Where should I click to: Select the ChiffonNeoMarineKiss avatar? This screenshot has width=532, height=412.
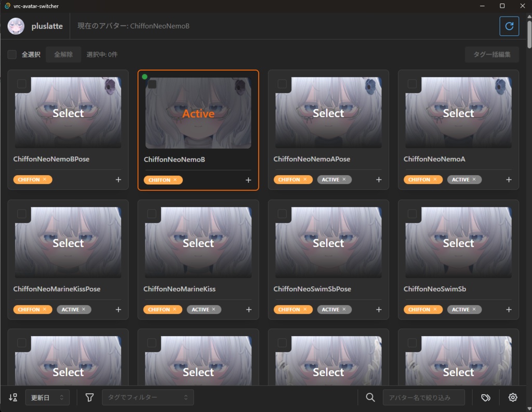(x=198, y=243)
